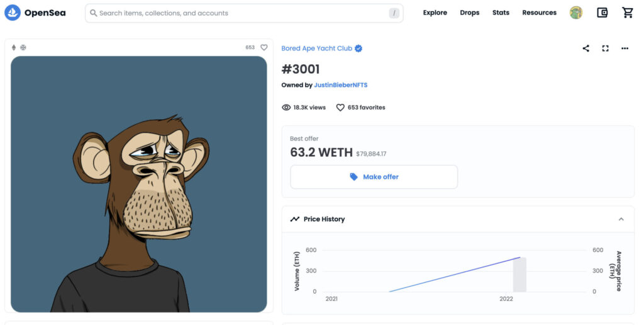Click the user profile avatar
This screenshot has height=325, width=644.
(x=576, y=13)
